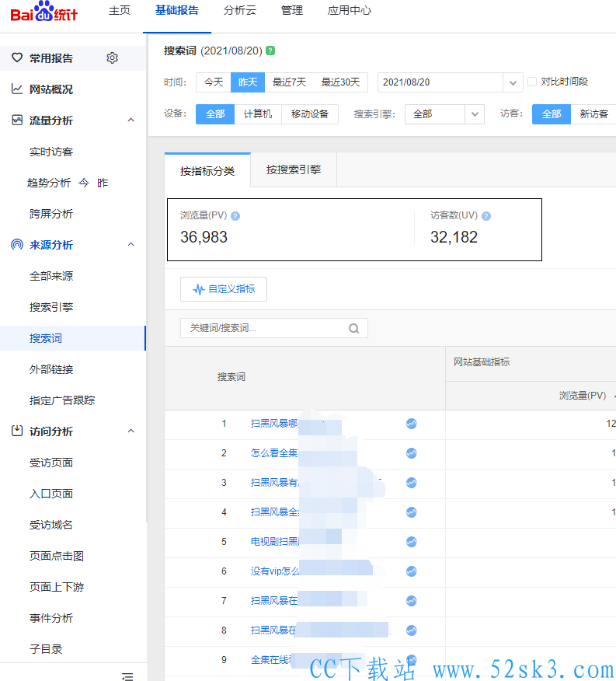Viewport: 616px width, 681px height.
Task: Click help icon next to 浏览量(PV)
Action: tap(235, 216)
